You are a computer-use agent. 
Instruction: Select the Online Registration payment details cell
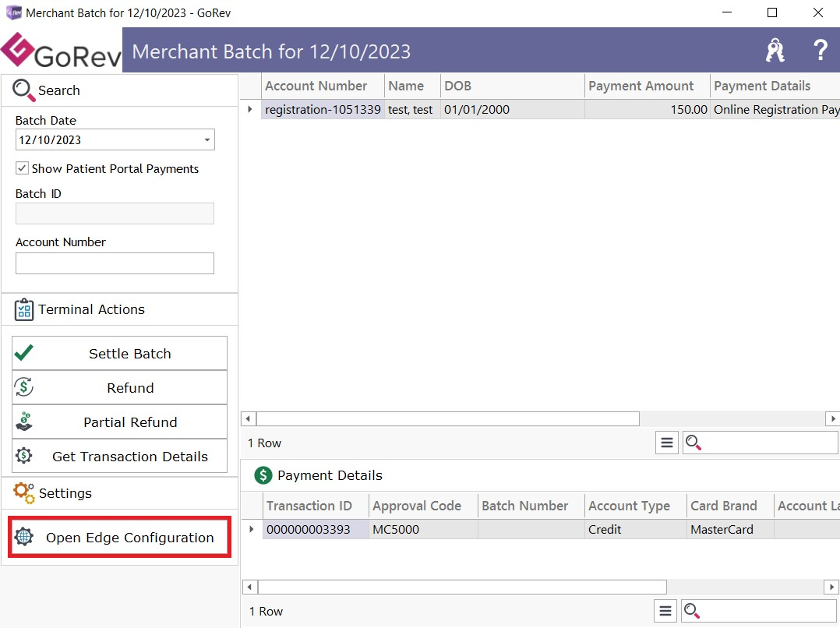point(775,109)
